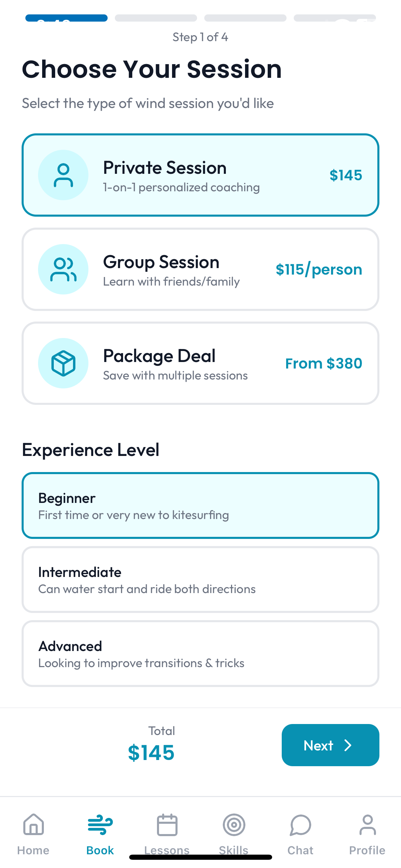Click the first step progress bar segment
Screen dimensions: 401x868
click(x=66, y=18)
